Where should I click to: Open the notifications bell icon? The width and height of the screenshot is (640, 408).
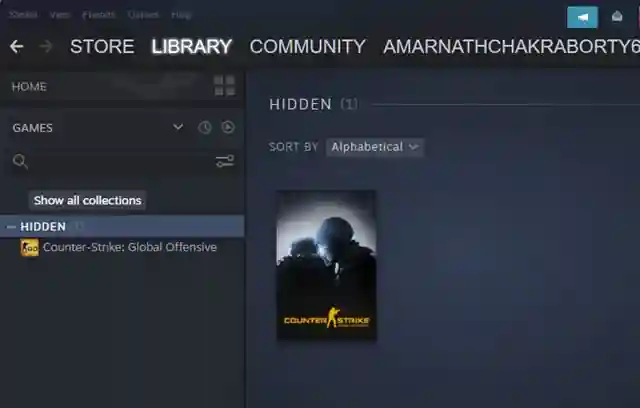pyautogui.click(x=617, y=17)
